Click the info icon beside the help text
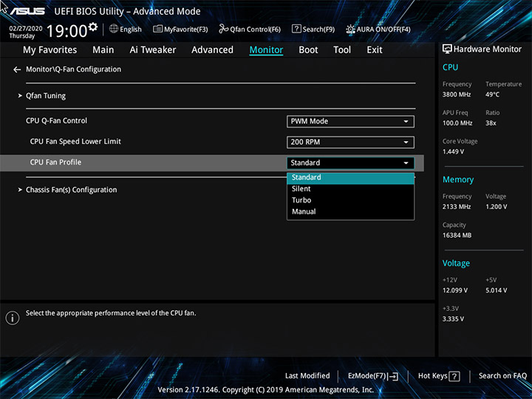Image resolution: width=532 pixels, height=399 pixels. pos(13,318)
